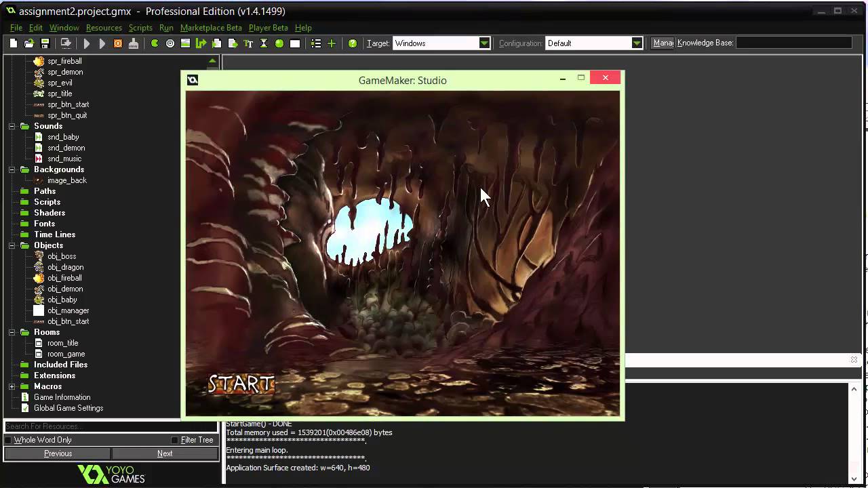
Task: Select room_title in the Rooms folder
Action: [63, 343]
